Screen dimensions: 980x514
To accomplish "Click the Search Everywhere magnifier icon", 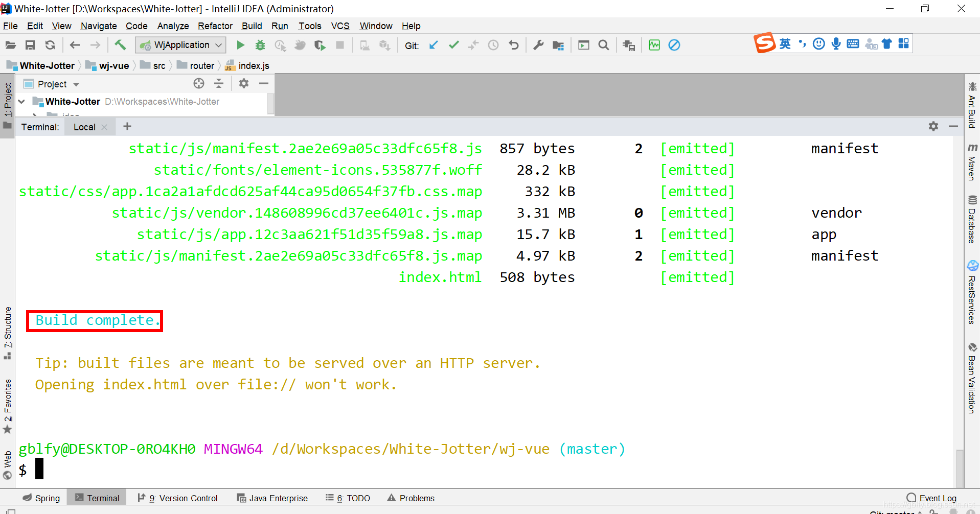I will point(604,45).
